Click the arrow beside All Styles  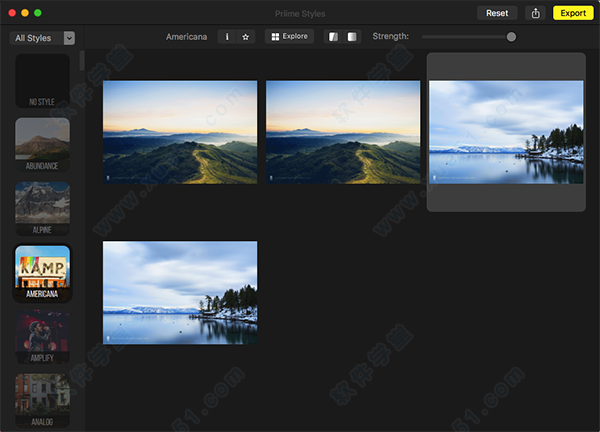tap(69, 38)
